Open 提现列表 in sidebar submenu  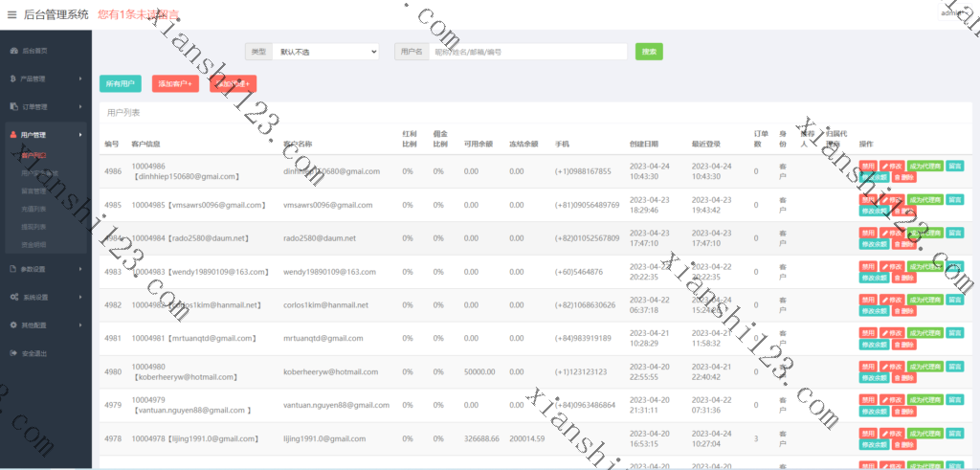[x=33, y=226]
